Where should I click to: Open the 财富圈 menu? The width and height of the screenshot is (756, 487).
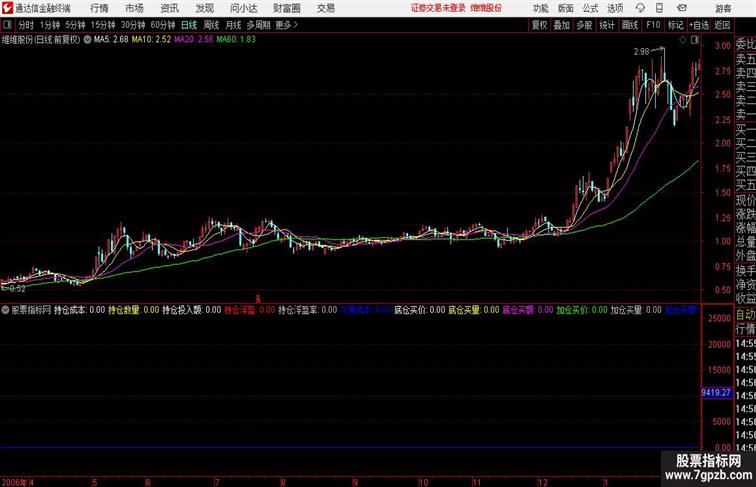pos(286,8)
